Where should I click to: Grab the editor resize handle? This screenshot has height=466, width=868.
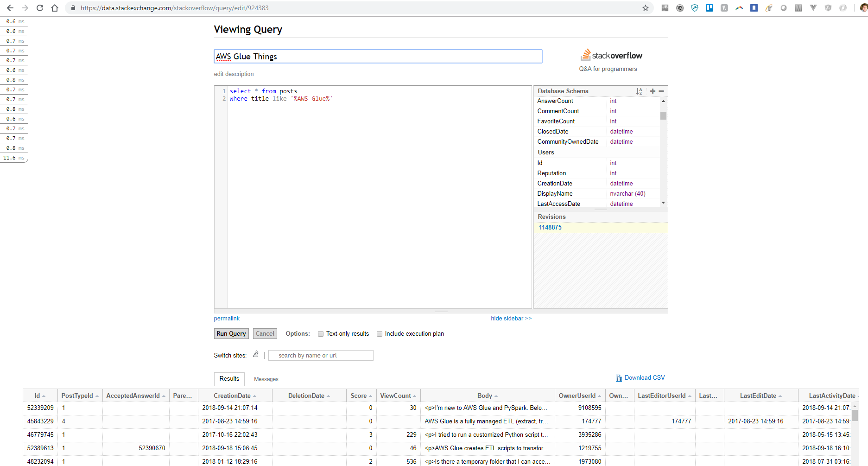(441, 311)
